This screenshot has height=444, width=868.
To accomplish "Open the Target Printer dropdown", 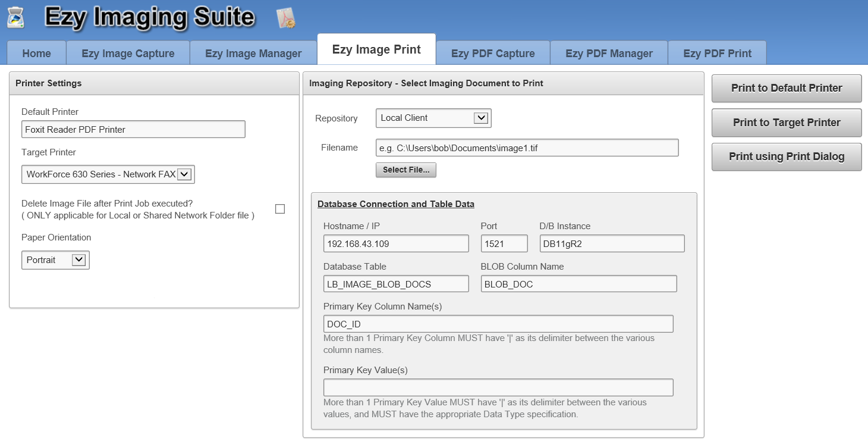I will point(184,174).
